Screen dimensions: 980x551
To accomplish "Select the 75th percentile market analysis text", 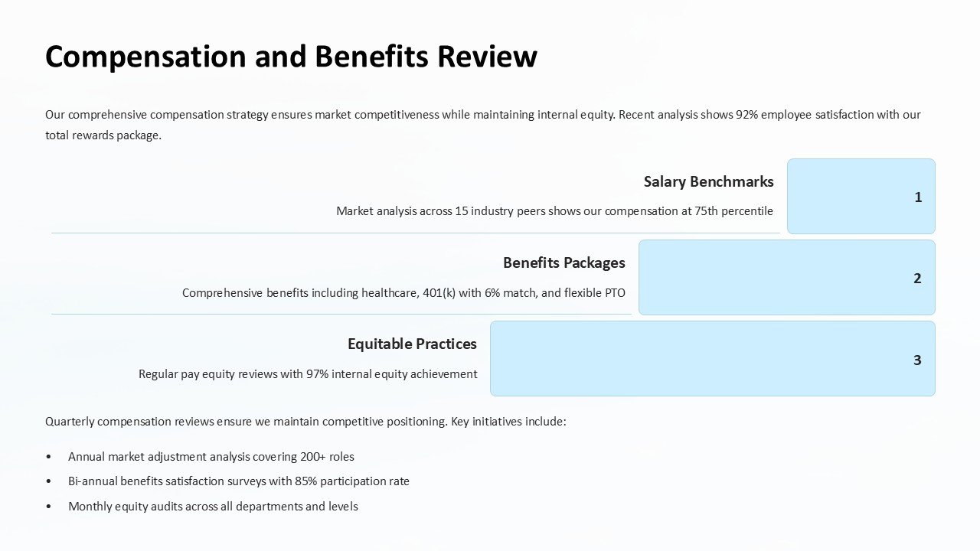I will (554, 211).
